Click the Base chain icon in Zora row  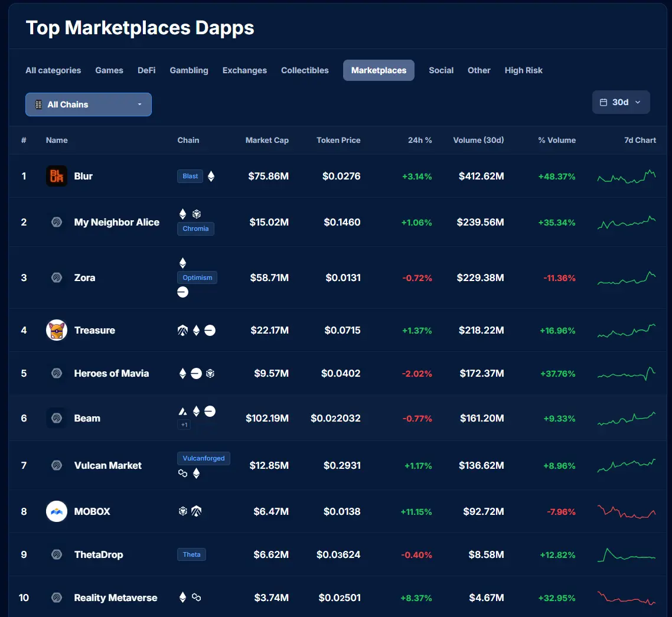click(182, 292)
